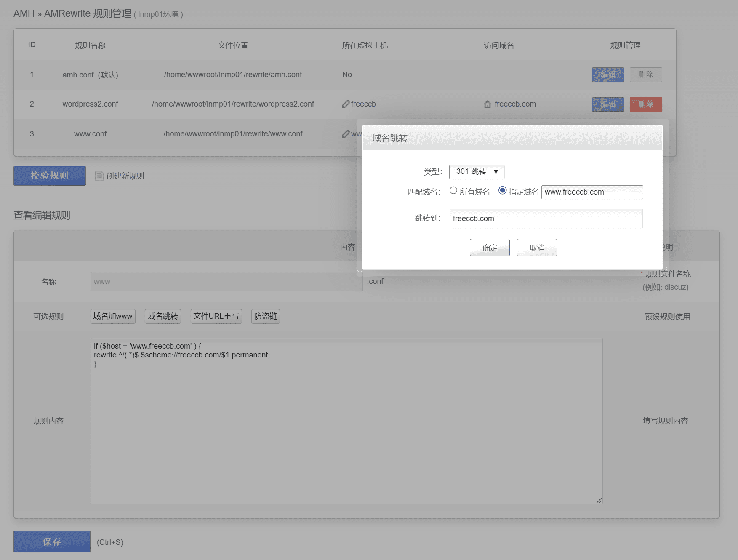Insert the 域名加www preset rule
738x560 pixels.
[113, 316]
